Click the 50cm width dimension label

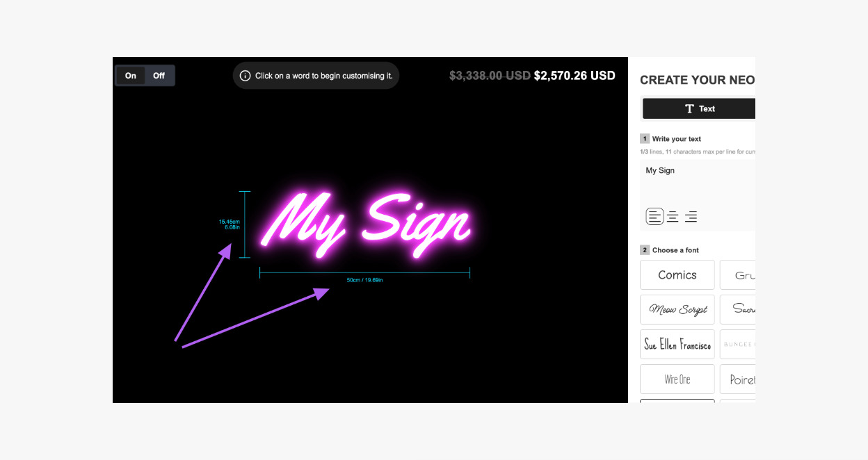click(365, 280)
